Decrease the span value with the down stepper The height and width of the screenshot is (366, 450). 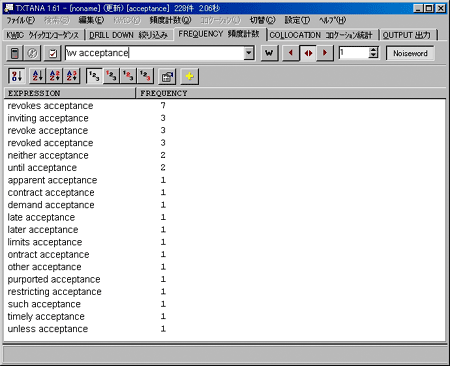coord(374,56)
